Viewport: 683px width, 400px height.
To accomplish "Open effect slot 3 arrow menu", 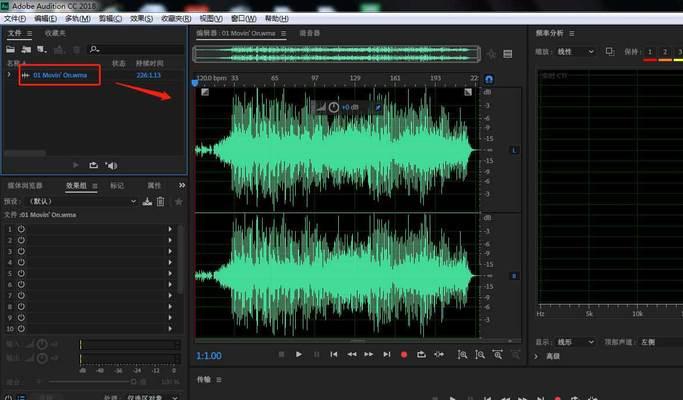I will click(170, 251).
